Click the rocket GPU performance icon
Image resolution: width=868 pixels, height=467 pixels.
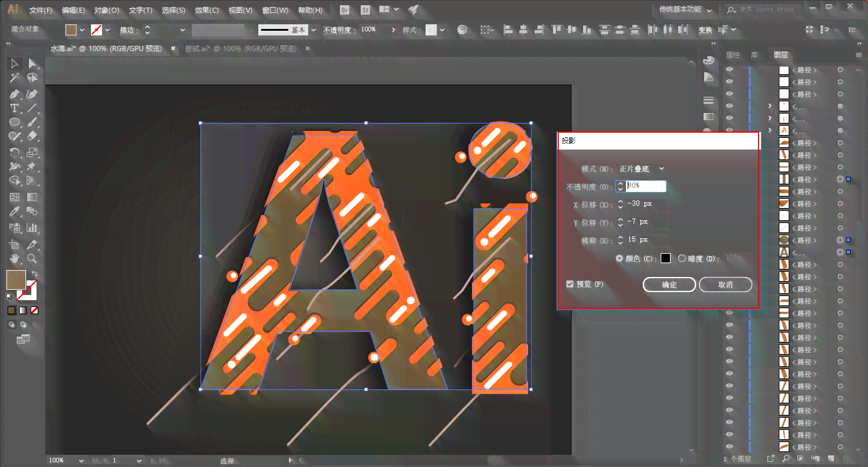pos(413,10)
